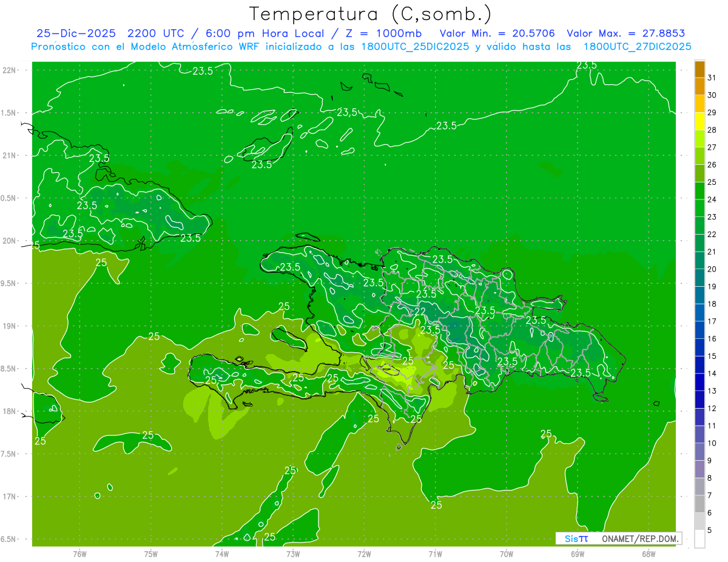Click the latitude label "17N"
Screen dimensions: 728x562
pyautogui.click(x=10, y=497)
